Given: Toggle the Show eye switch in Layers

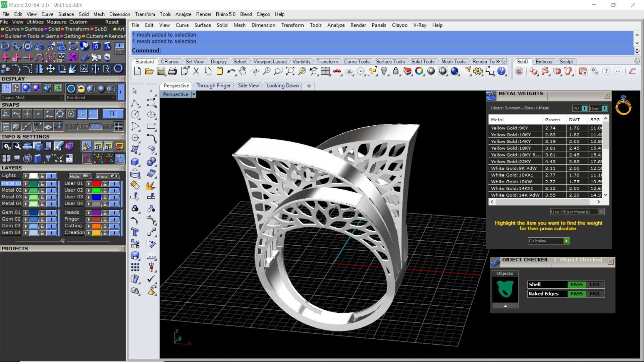Looking at the screenshot, I should point(107,176).
